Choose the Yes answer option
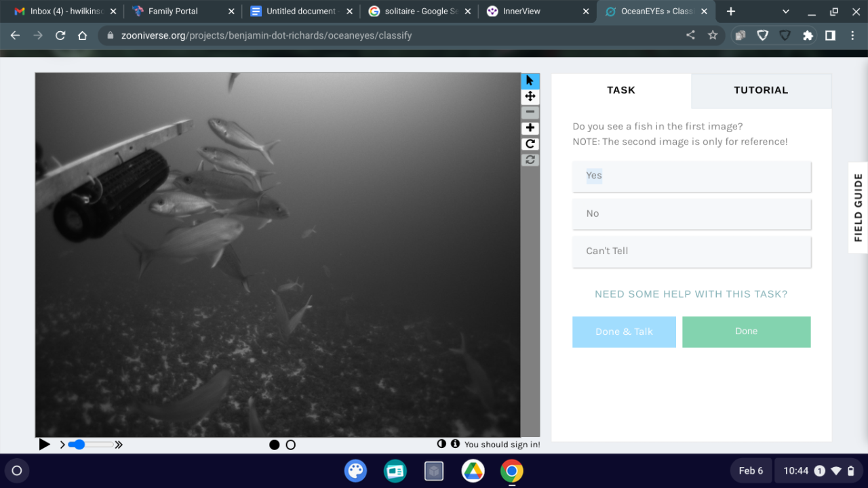 (691, 176)
